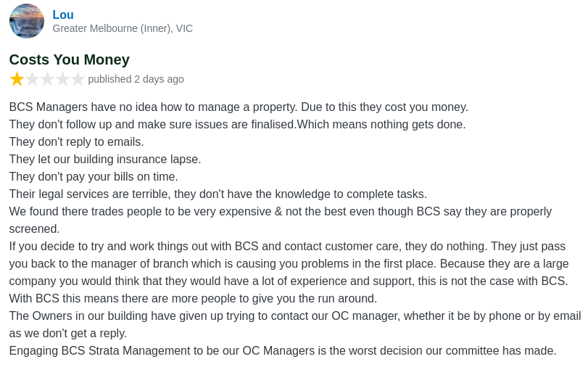Click the line They don't follow up and make sure
588x367 pixels.
[237, 124]
